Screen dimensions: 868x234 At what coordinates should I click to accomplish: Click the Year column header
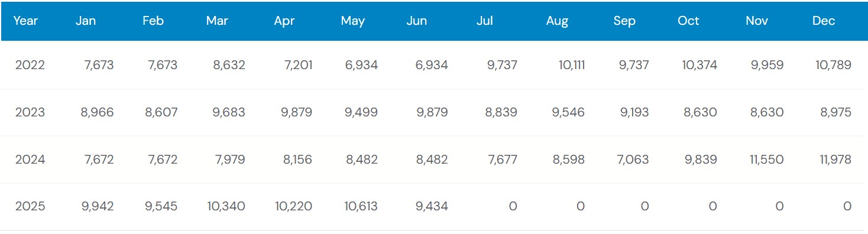coord(25,21)
